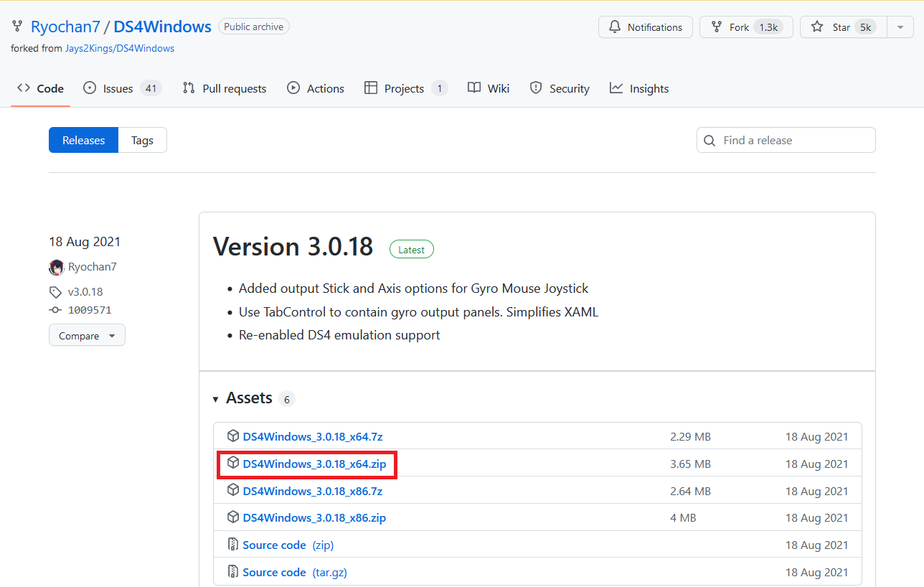
Task: Click the Pull requests tab icon
Action: [x=189, y=88]
